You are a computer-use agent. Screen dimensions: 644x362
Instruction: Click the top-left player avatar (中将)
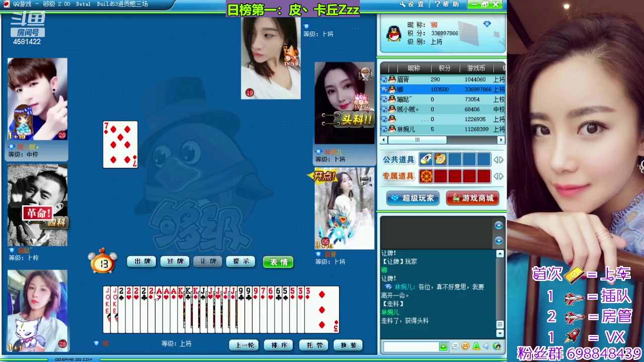point(37,99)
